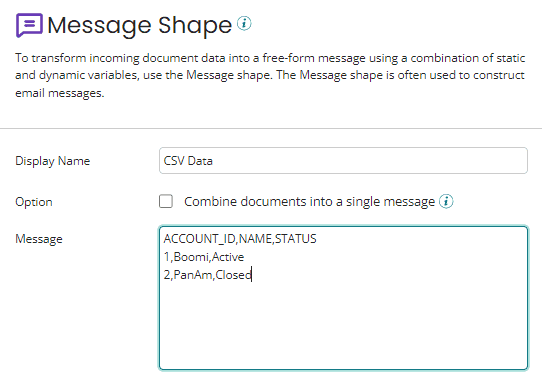Click the word Closed in the message
The width and height of the screenshot is (542, 383).
tap(233, 275)
